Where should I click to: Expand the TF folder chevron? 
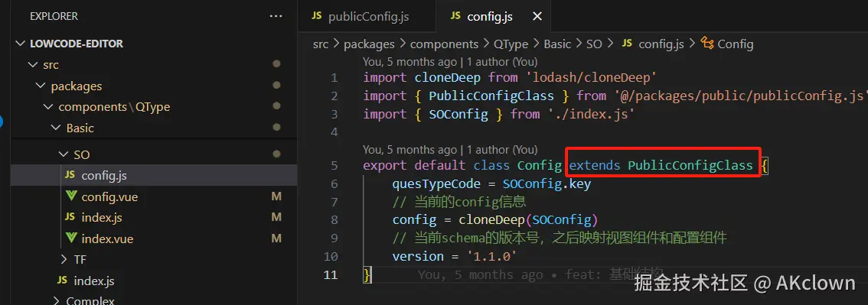(x=64, y=259)
